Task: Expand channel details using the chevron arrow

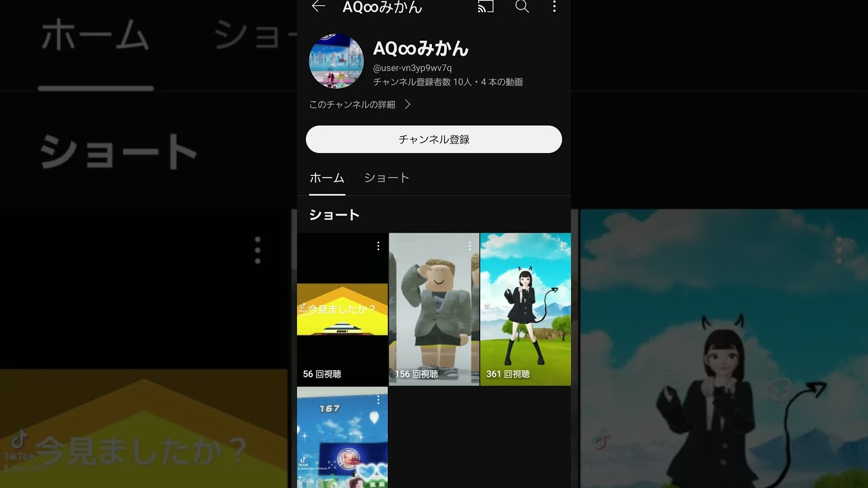Action: [x=408, y=104]
